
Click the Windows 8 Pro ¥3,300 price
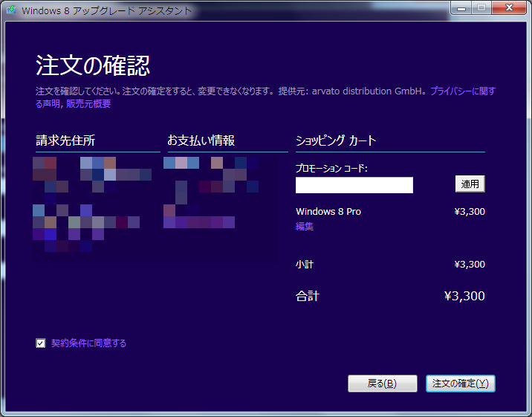point(470,211)
